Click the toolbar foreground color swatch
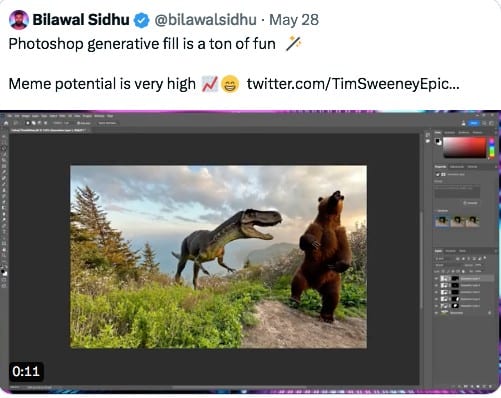This screenshot has width=501, height=398. (3, 270)
